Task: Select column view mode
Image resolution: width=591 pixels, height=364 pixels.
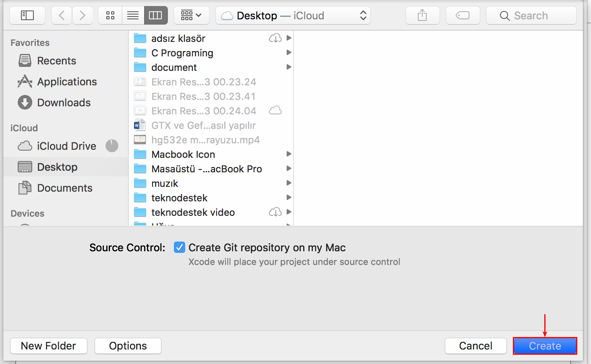Action: (x=155, y=15)
